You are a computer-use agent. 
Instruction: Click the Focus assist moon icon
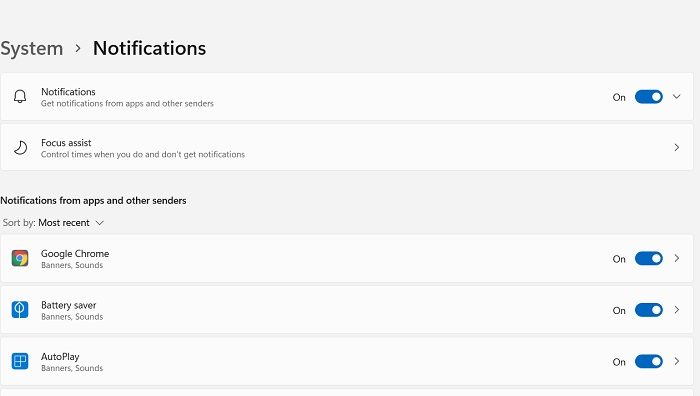pos(20,147)
